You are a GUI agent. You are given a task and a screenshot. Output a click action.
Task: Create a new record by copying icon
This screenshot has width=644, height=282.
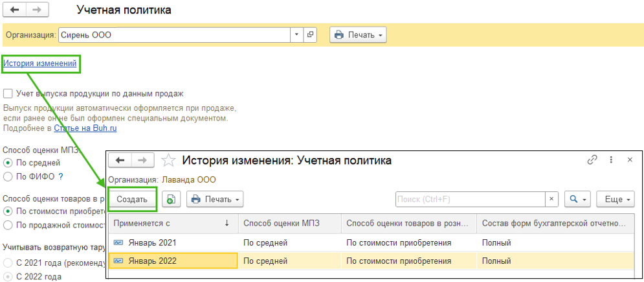pos(172,200)
